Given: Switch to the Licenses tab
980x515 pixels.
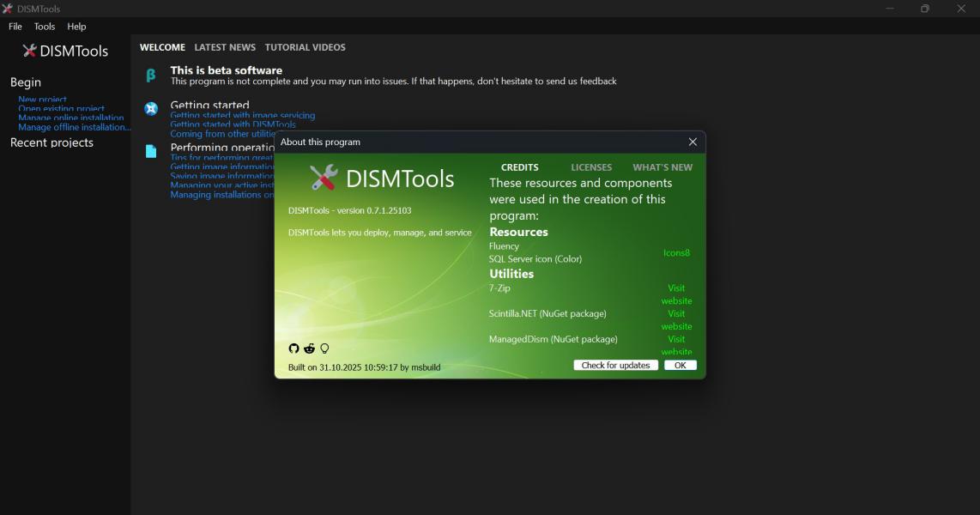Looking at the screenshot, I should point(591,167).
